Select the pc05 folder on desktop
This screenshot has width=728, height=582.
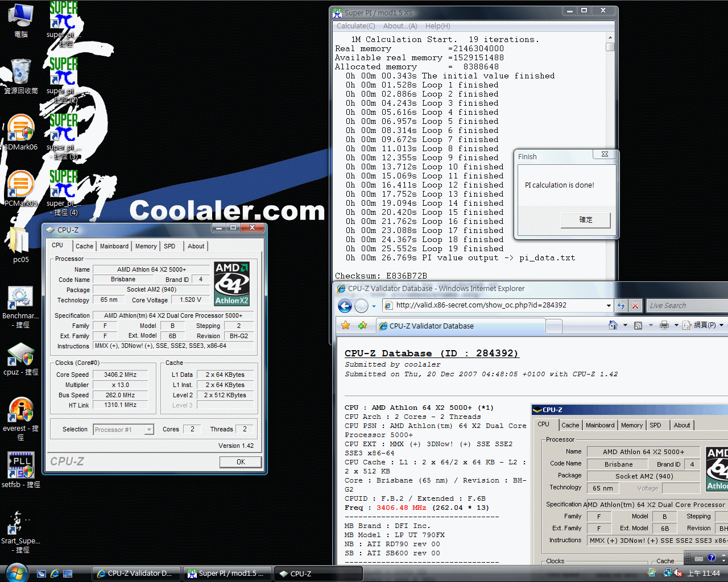(x=21, y=245)
